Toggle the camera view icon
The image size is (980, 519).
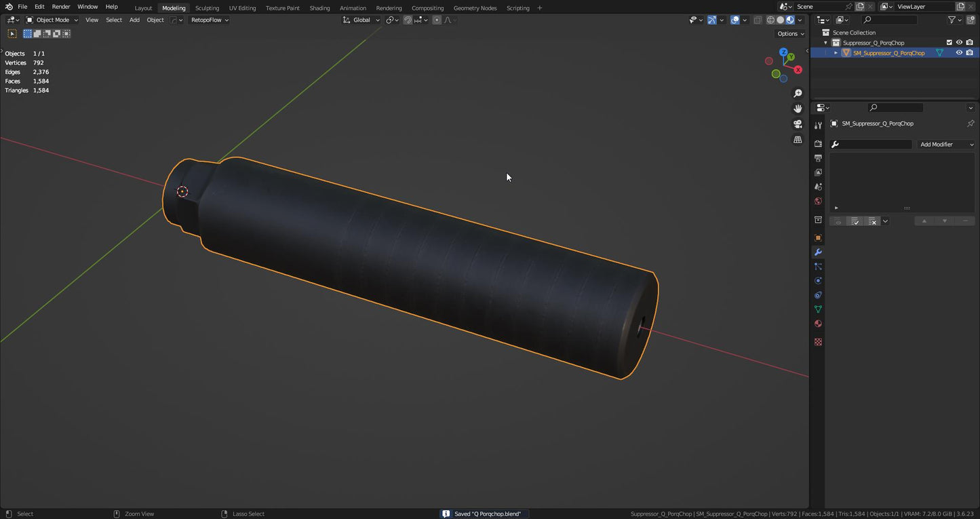click(798, 124)
